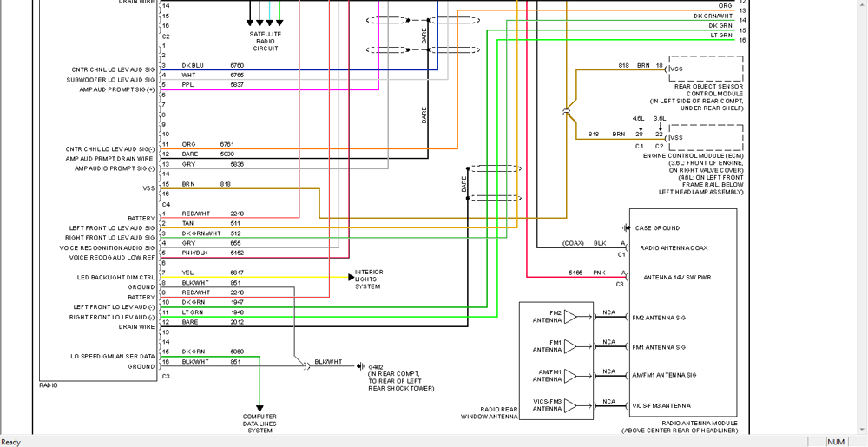Click the 'LEFT FRONT LO LEV AUD SIG' label
Image resolution: width=868 pixels, height=447 pixels.
[112, 228]
